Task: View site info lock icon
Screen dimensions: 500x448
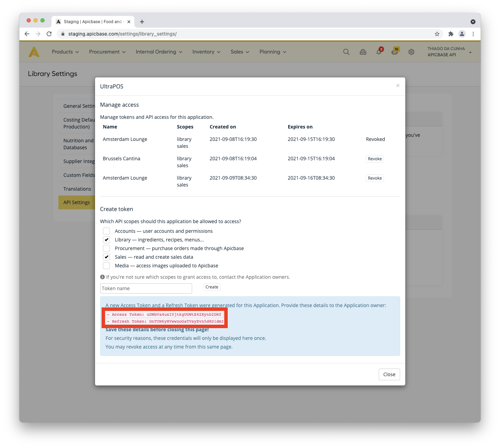Action: coord(63,34)
